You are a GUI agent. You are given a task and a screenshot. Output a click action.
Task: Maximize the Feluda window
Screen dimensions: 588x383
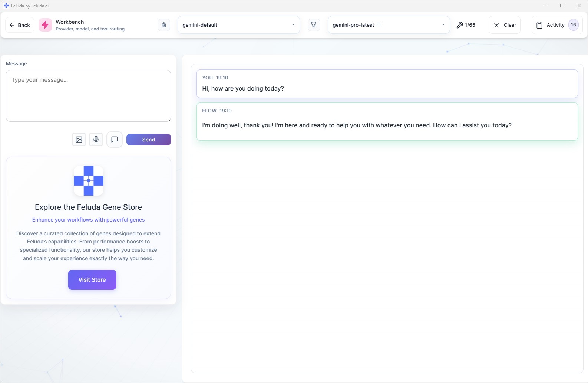[562, 6]
